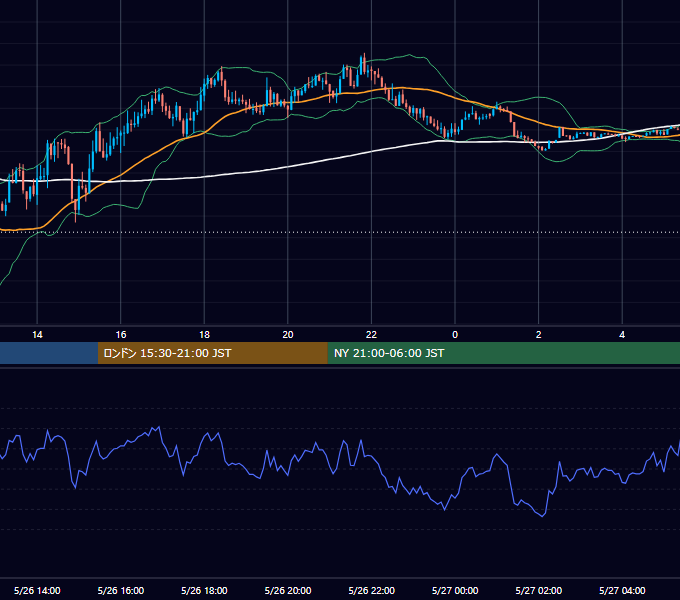Click the hour label 2 on chart axis
Screen dimensions: 680x600
coord(539,335)
